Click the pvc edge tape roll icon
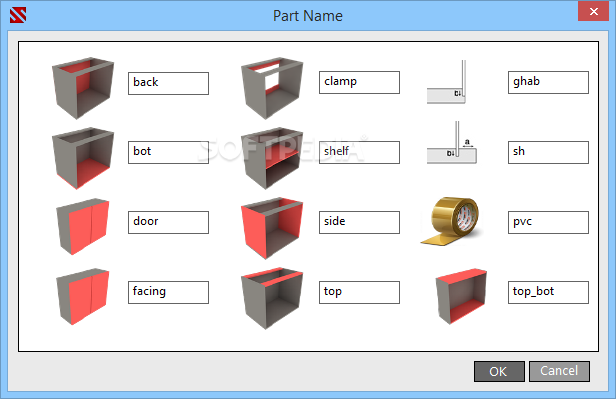Image resolution: width=616 pixels, height=399 pixels. [x=451, y=221]
